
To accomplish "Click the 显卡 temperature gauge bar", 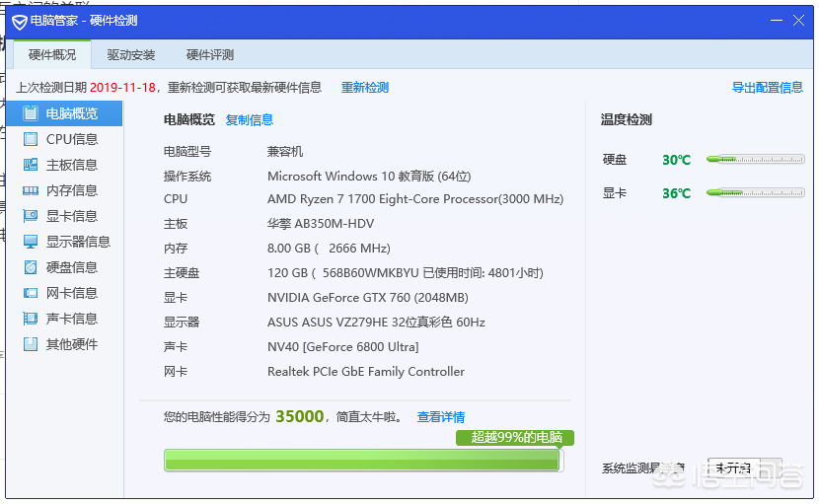I will 755,192.
